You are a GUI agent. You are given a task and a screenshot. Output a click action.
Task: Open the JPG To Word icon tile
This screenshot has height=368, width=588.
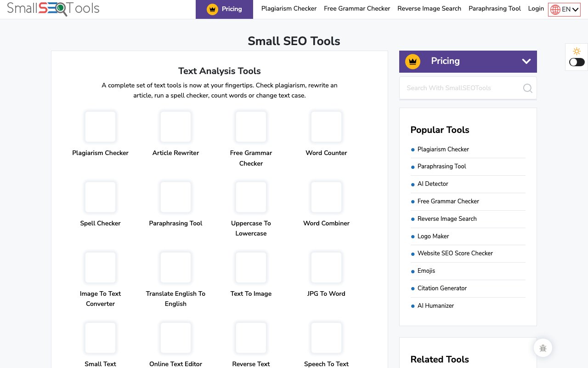326,267
